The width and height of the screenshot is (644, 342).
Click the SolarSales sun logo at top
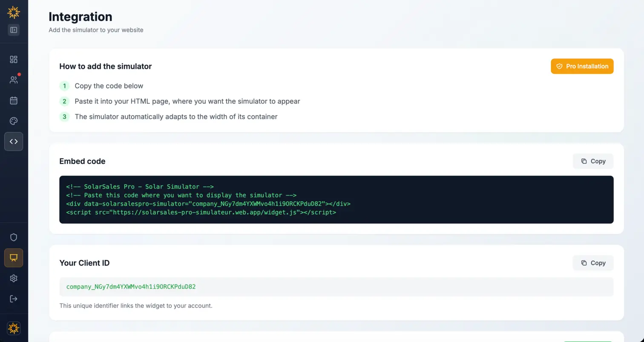[14, 12]
